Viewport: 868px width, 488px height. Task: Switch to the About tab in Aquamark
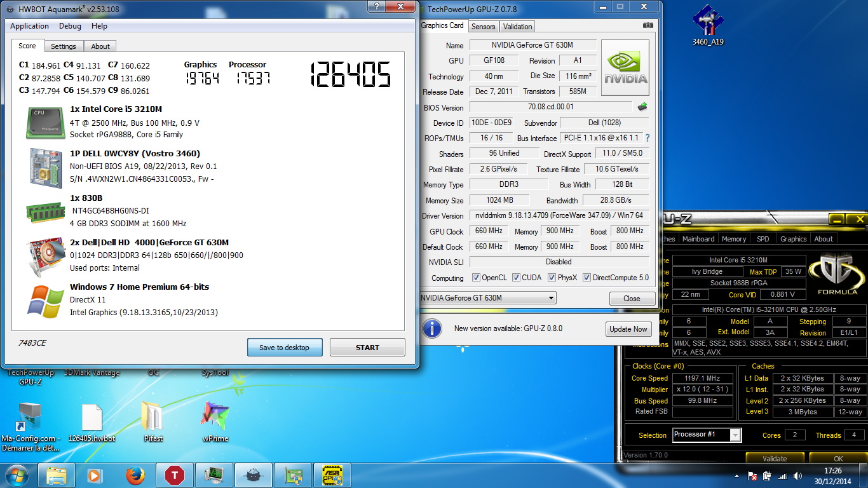(x=100, y=46)
